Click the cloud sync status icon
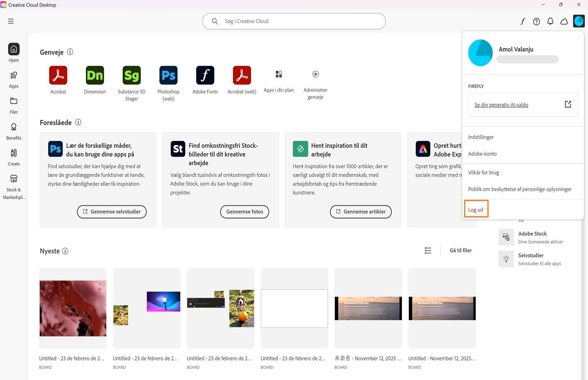Screen dimensions: 588x380 click(x=564, y=21)
